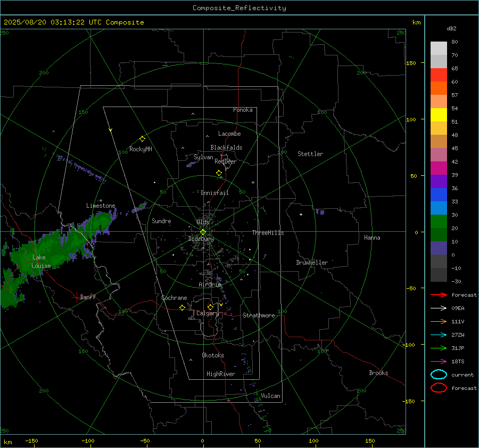479x448 pixels.
Task: Select the white 09EA arrow legend entry
Action: tap(439, 308)
